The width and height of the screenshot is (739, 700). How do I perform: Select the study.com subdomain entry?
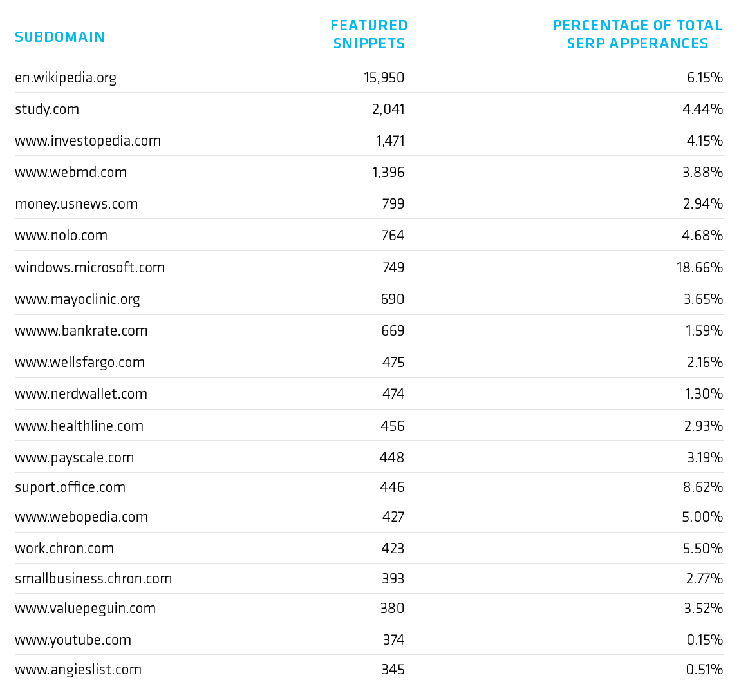[x=46, y=109]
